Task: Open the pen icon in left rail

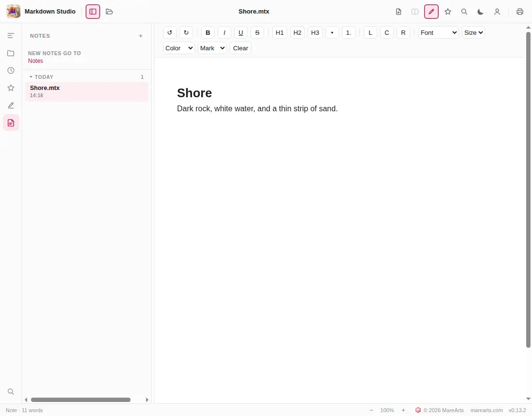Action: pyautogui.click(x=11, y=105)
